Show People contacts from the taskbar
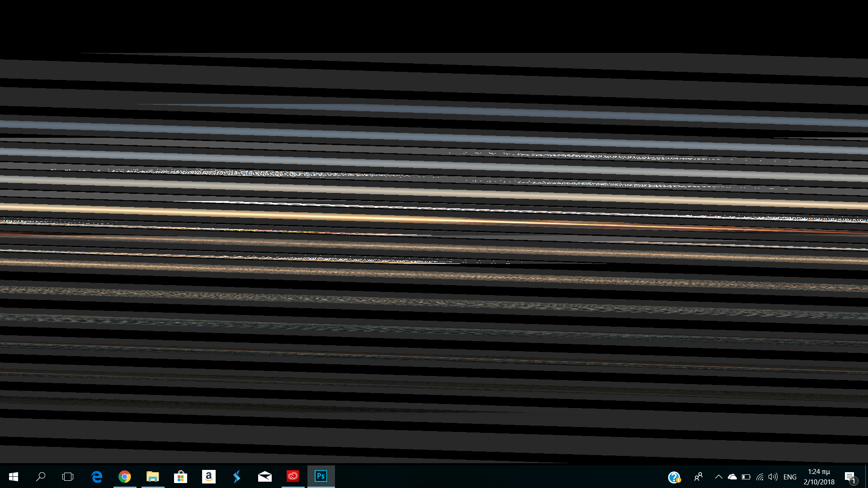The width and height of the screenshot is (868, 488). 698,477
